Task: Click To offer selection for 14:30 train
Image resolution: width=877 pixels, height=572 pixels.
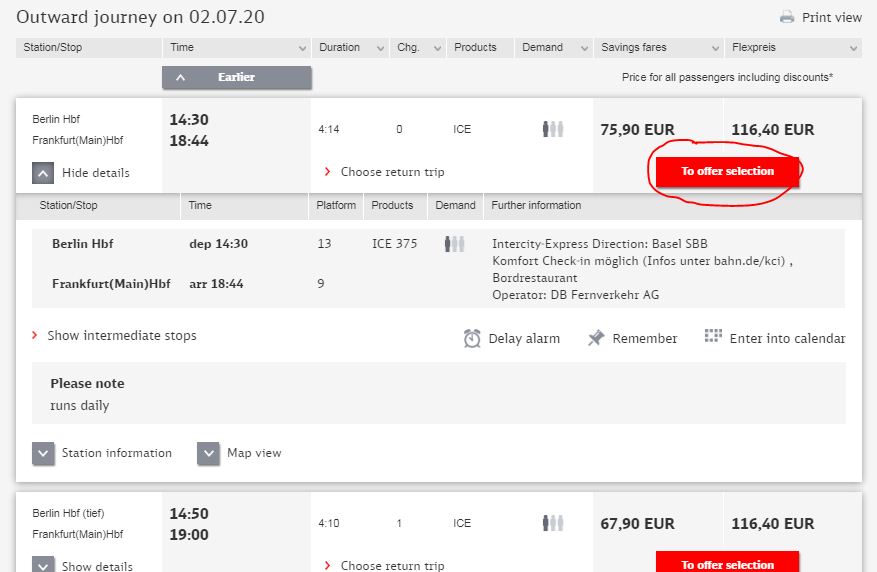Action: [x=727, y=171]
